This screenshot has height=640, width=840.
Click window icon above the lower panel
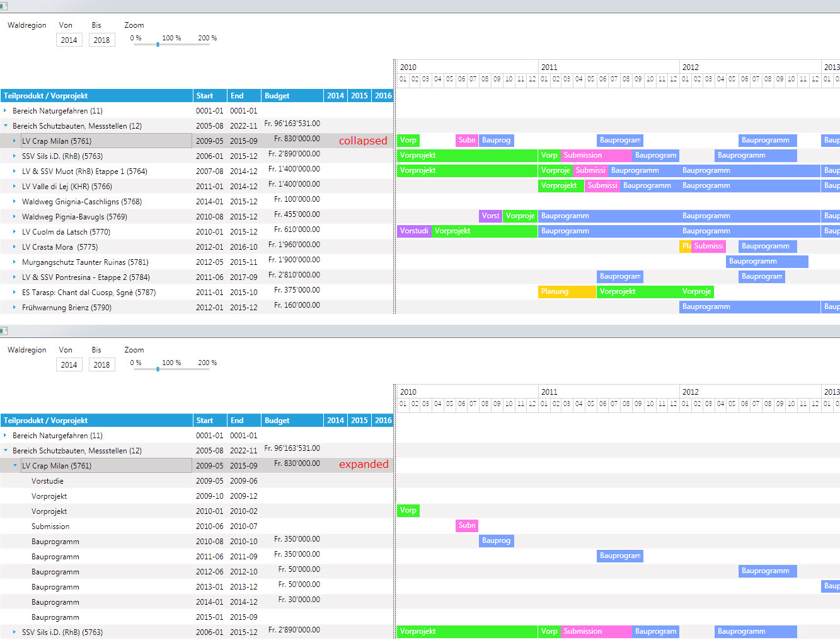(x=4, y=330)
